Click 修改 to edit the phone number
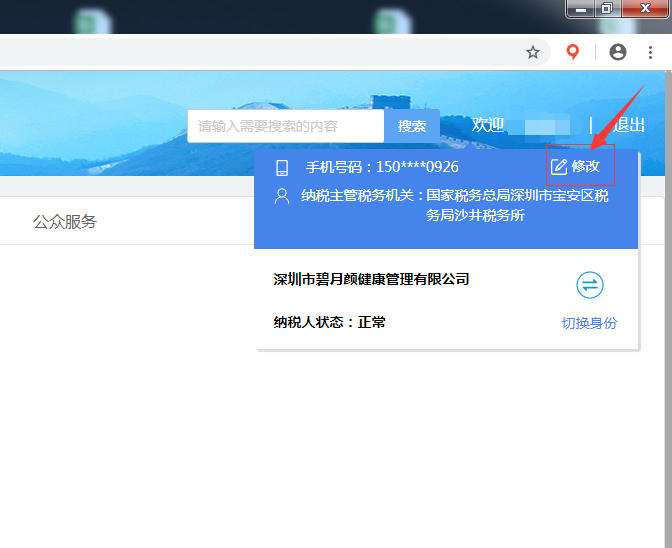The height and width of the screenshot is (548, 672). point(577,167)
